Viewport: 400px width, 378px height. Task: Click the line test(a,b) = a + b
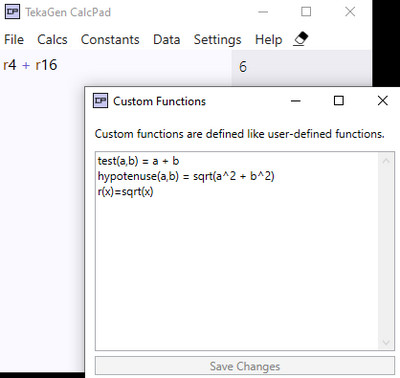click(x=138, y=161)
